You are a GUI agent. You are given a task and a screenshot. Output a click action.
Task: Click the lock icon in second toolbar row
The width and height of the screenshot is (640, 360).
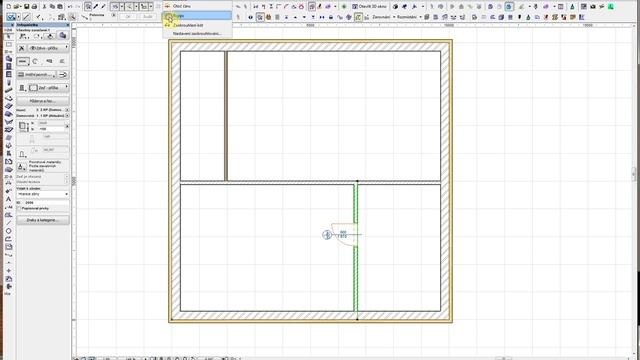click(331, 17)
